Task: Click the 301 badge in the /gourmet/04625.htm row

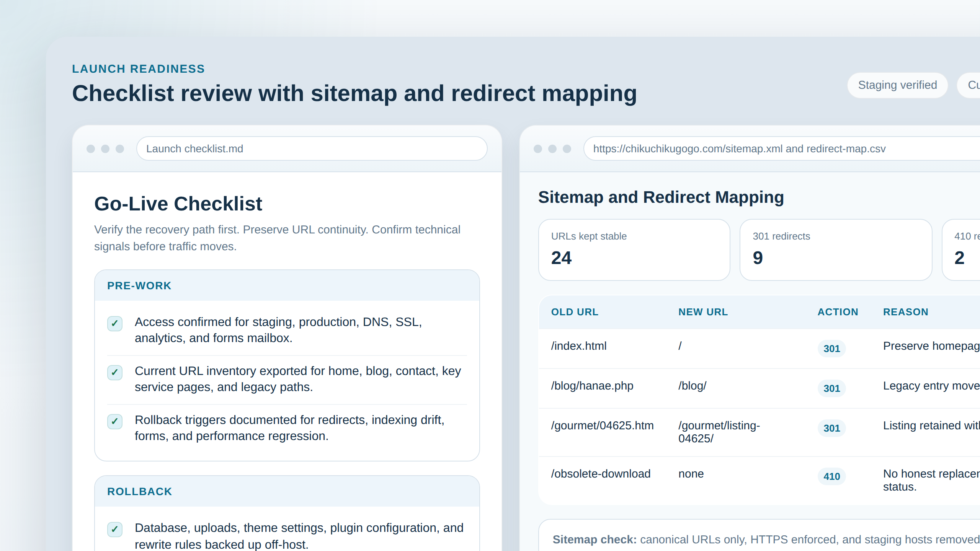Action: [831, 428]
